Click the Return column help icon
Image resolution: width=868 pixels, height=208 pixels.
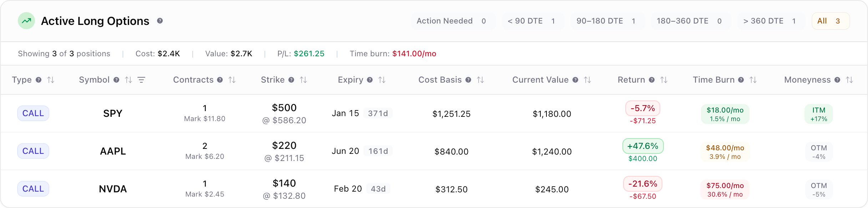[652, 80]
